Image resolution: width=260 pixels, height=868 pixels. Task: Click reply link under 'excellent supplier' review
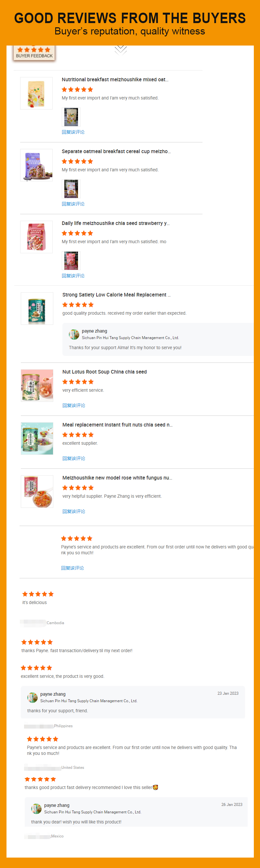click(x=74, y=458)
